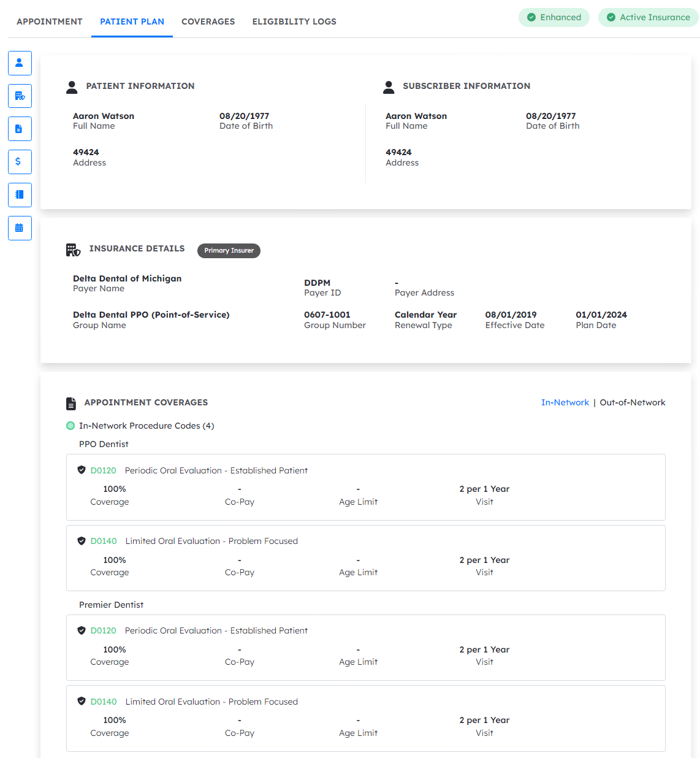This screenshot has height=758, width=700.
Task: Select the document sidebar icon
Action: (20, 129)
